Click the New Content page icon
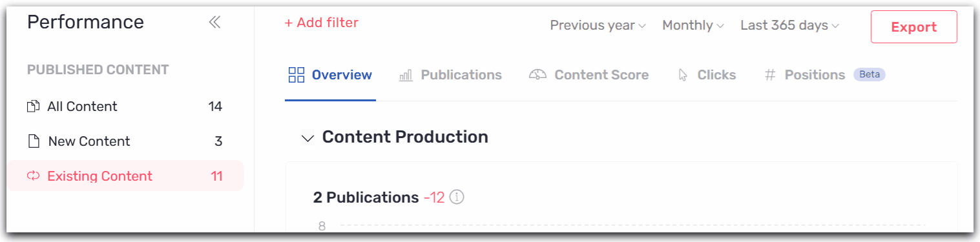Viewport: 980px width, 242px height. click(x=33, y=141)
